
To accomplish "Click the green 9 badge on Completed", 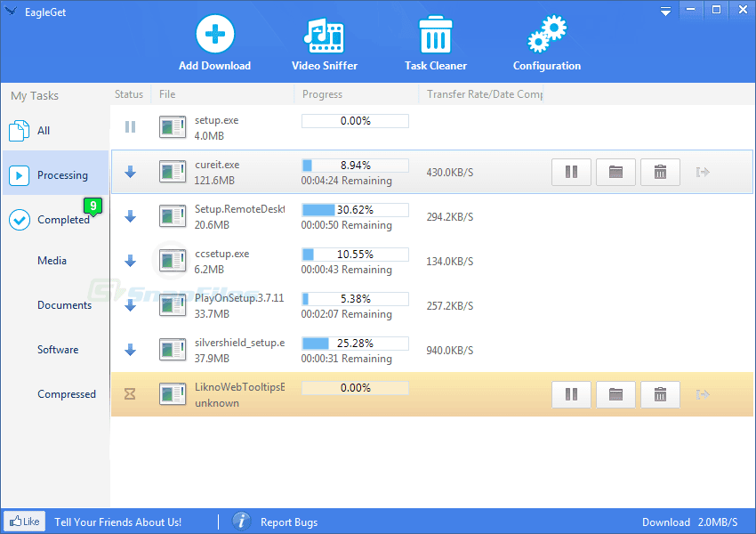I will coord(92,206).
